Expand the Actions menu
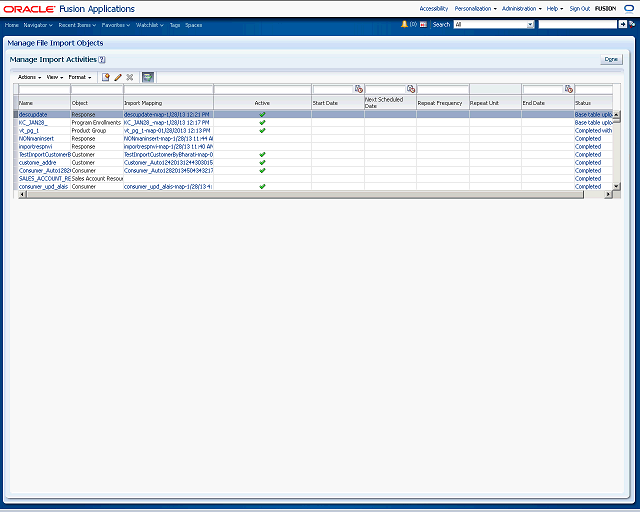 pos(28,77)
